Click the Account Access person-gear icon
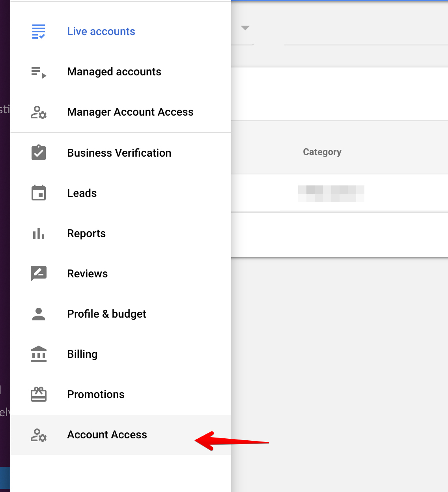The height and width of the screenshot is (492, 448). coord(39,435)
